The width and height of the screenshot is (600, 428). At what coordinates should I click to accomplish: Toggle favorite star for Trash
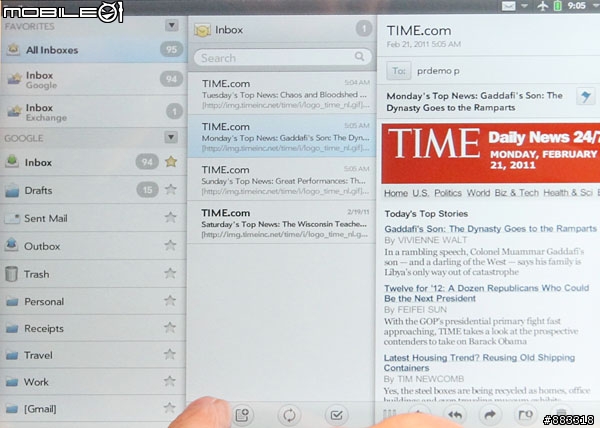170,273
